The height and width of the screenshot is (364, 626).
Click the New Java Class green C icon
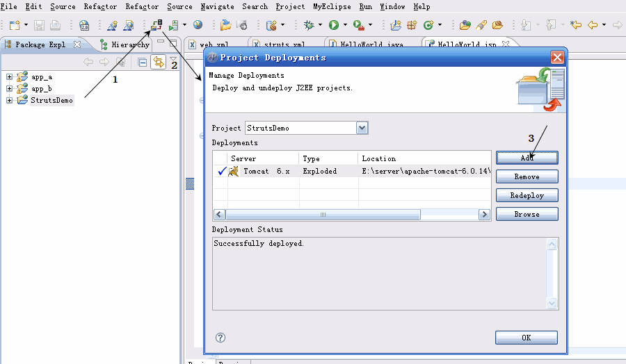pyautogui.click(x=428, y=26)
